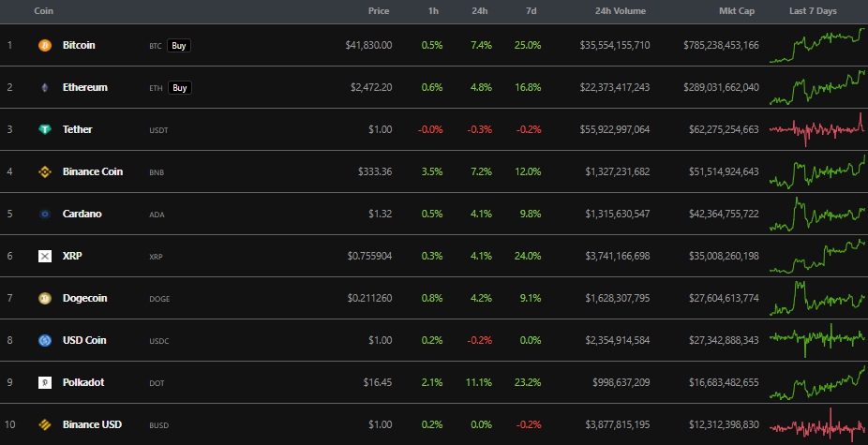
Task: Sort by the 24h Volume column header
Action: point(622,11)
